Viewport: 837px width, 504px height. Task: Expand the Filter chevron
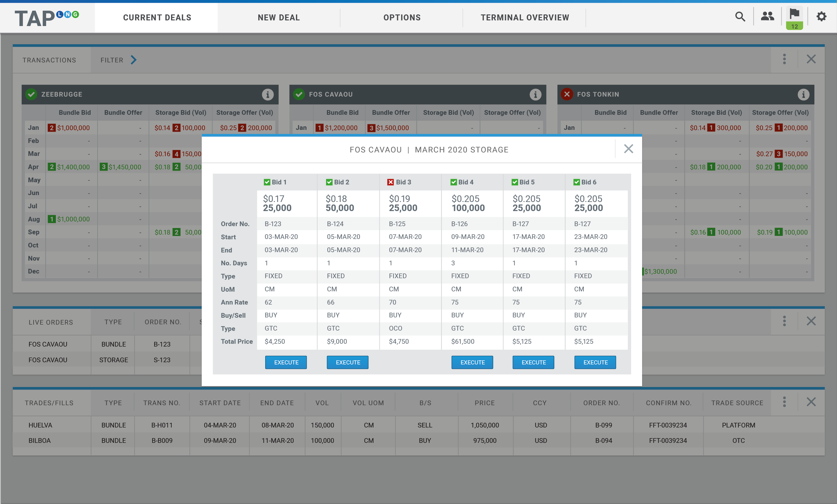coord(134,60)
